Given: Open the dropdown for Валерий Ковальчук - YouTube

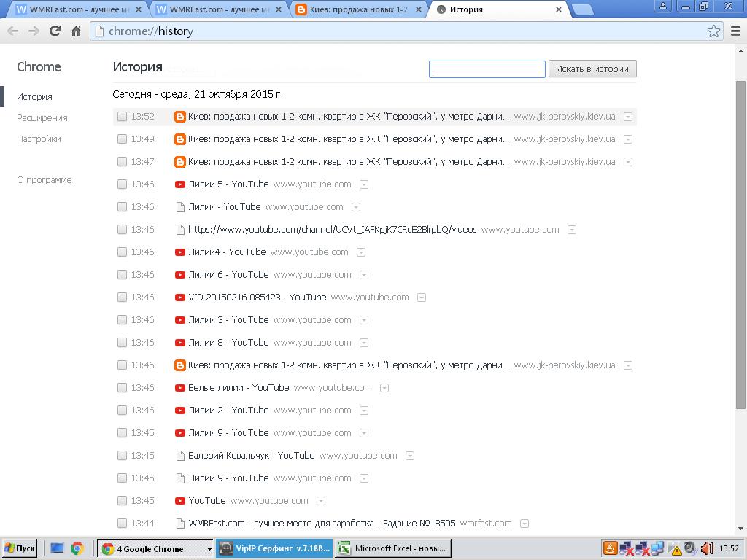Looking at the screenshot, I should [410, 456].
